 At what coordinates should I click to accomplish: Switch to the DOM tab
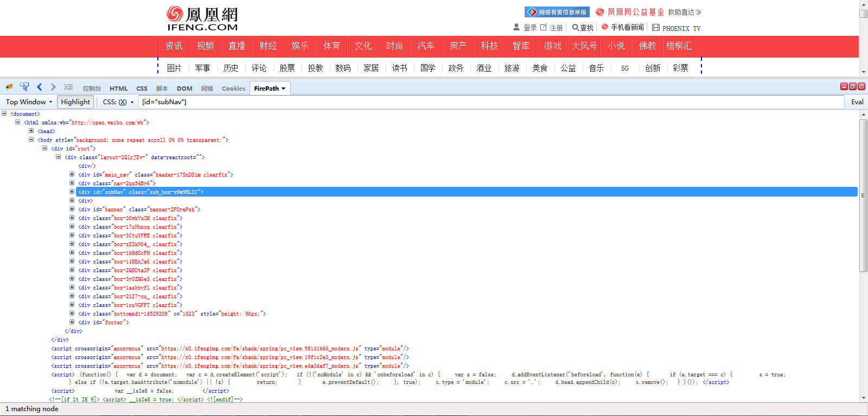click(184, 89)
